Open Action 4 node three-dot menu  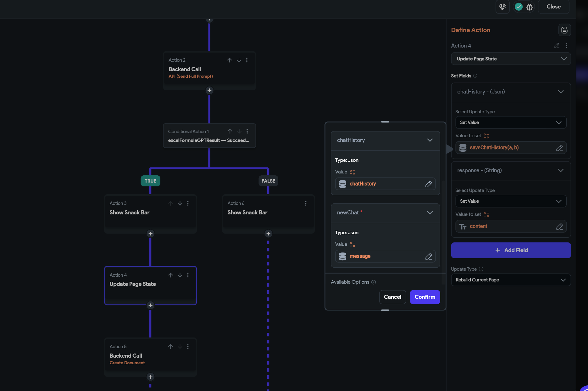pos(188,275)
